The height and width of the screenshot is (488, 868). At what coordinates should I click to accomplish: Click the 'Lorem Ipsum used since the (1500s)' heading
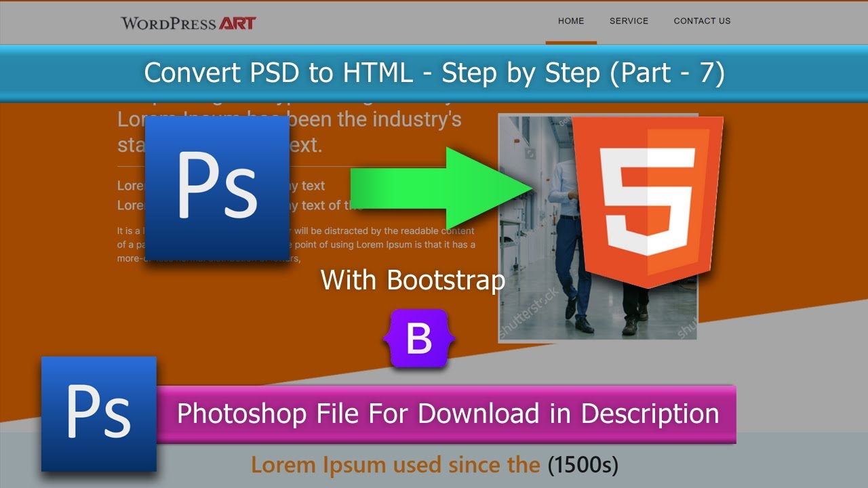tap(435, 465)
